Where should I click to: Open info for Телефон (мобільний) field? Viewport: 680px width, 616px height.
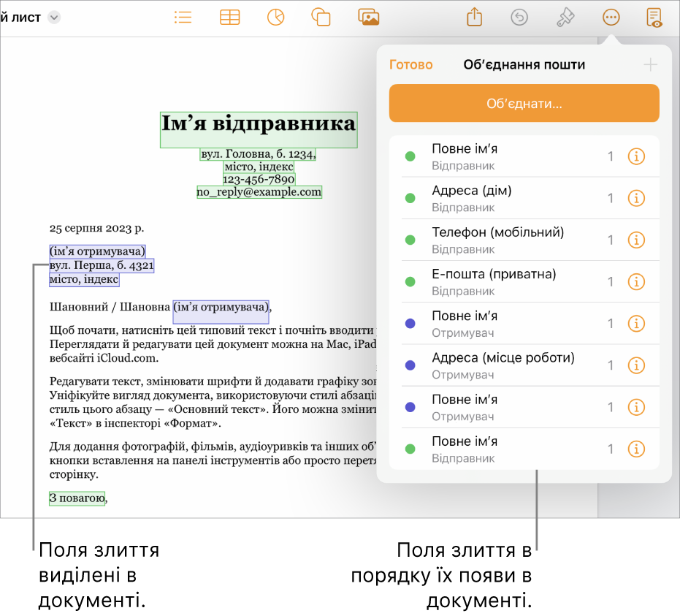pyautogui.click(x=636, y=240)
